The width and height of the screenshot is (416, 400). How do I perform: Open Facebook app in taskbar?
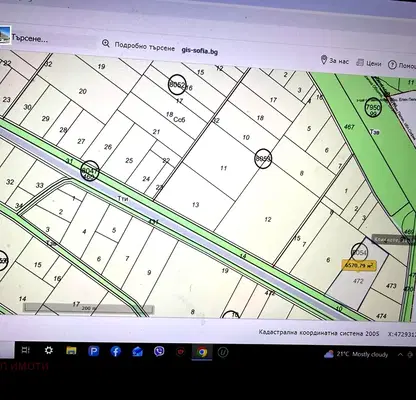(115, 351)
